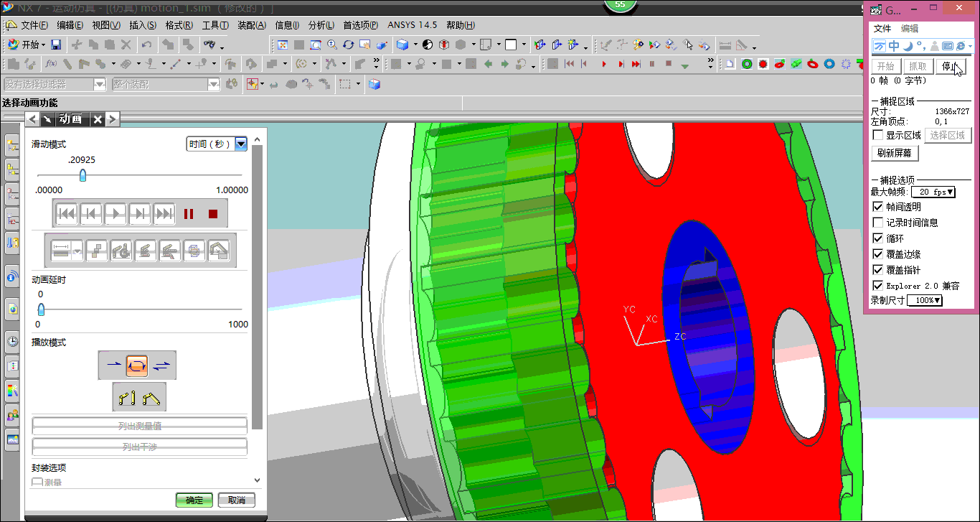This screenshot has width=980, height=522.
Task: Stop the animation with red square icon
Action: pyautogui.click(x=212, y=213)
